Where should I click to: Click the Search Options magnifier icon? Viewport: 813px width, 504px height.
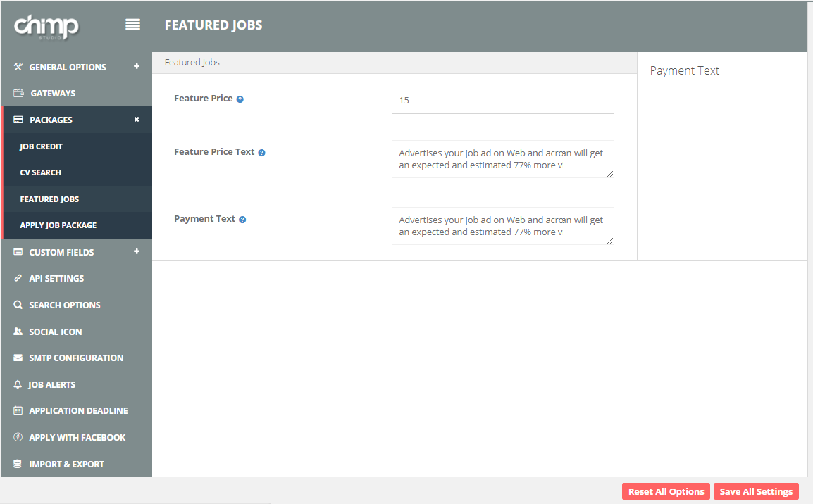pos(18,305)
